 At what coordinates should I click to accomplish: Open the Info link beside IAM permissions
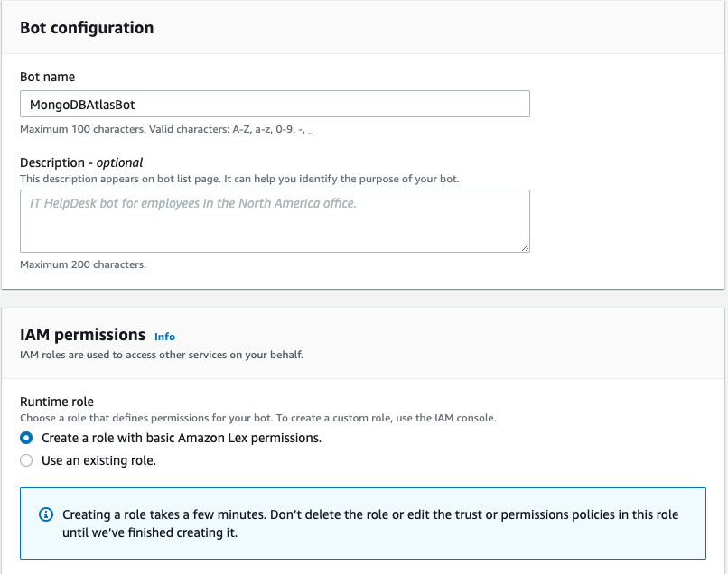pyautogui.click(x=164, y=337)
